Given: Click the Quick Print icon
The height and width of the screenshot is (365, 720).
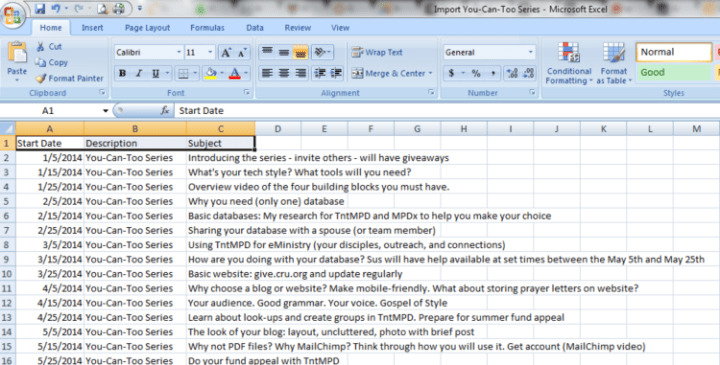Looking at the screenshot, I should 118,9.
